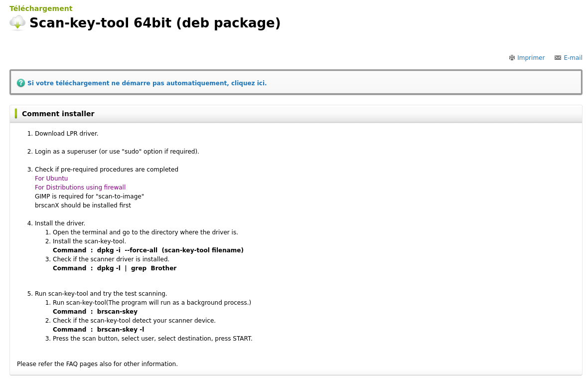
Task: Click the 'dpkg -i --force-all' command text
Action: pos(127,250)
